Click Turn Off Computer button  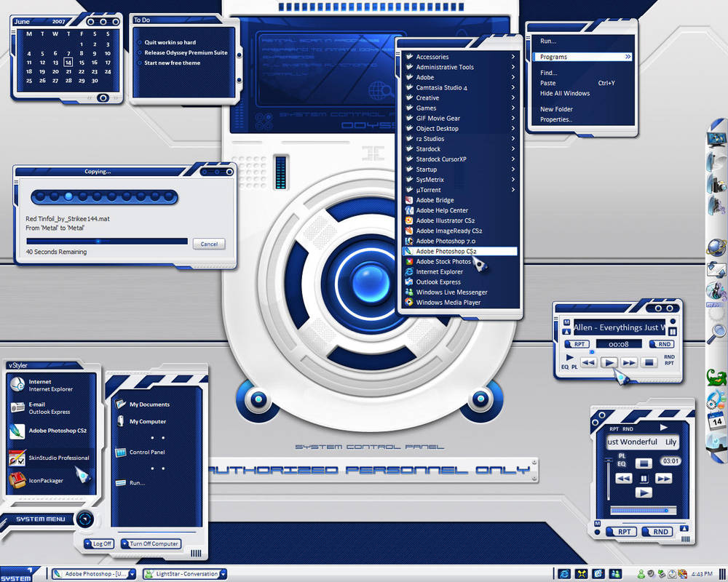click(151, 543)
